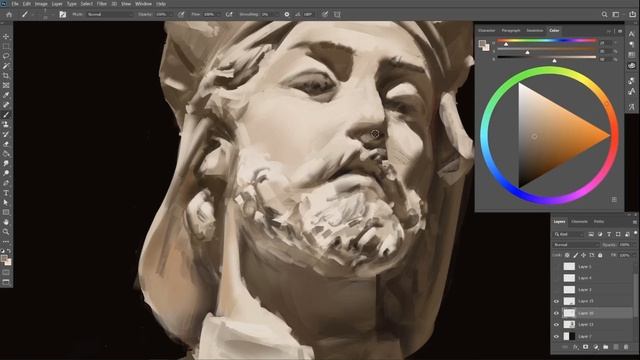Open the smoothing options gear icon
Image resolution: width=640 pixels, height=360 pixels.
pyautogui.click(x=287, y=14)
